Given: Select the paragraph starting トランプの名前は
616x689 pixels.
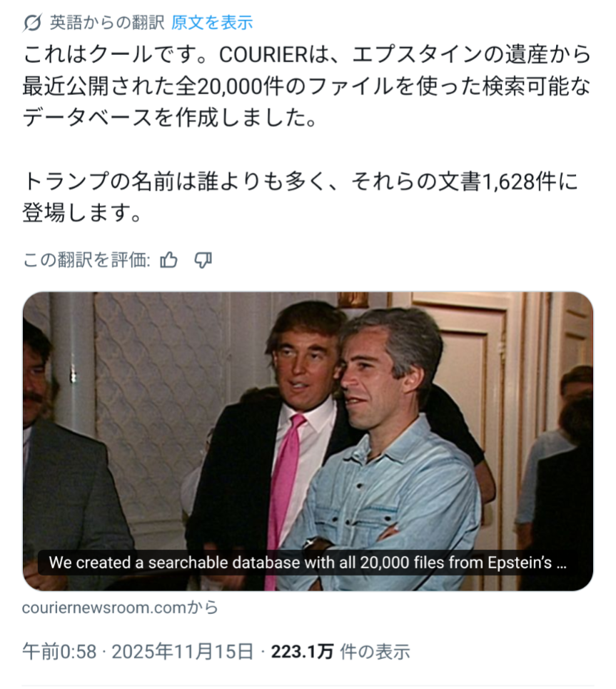Looking at the screenshot, I should tap(300, 197).
